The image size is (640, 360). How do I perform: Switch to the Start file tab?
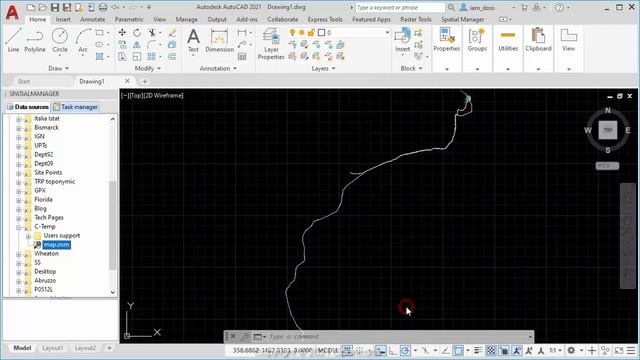24,81
